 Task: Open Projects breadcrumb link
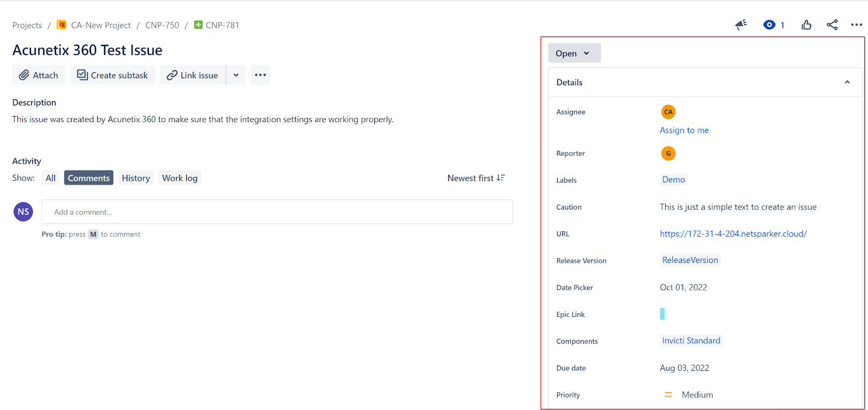[27, 26]
